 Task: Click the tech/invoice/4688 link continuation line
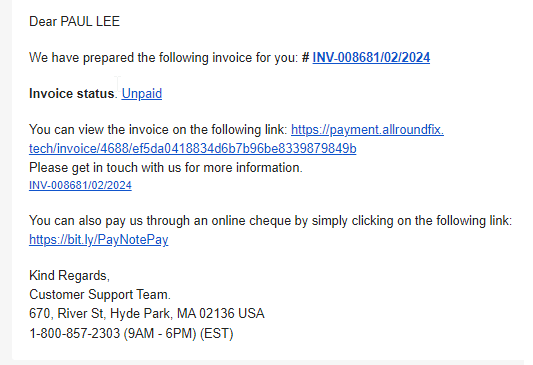[192, 149]
